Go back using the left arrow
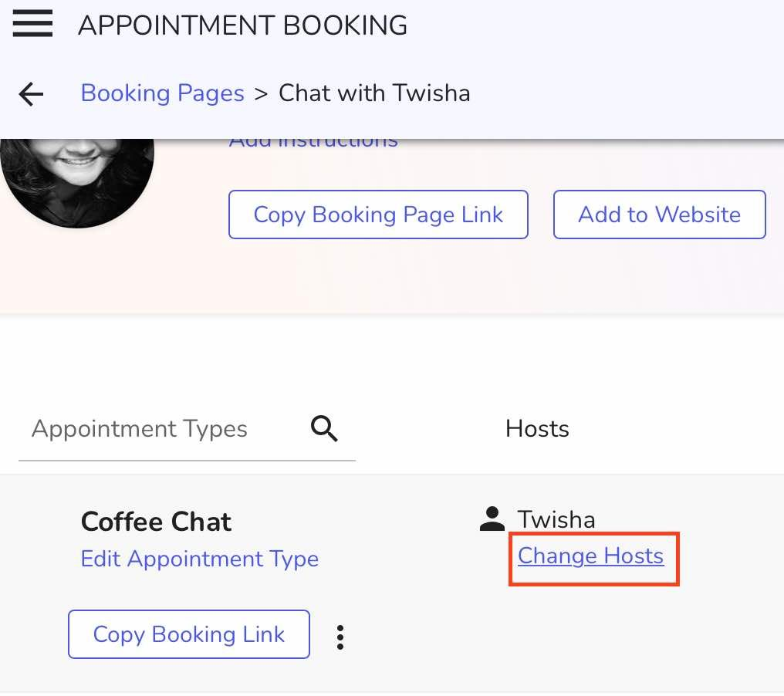This screenshot has height=696, width=784. click(32, 94)
